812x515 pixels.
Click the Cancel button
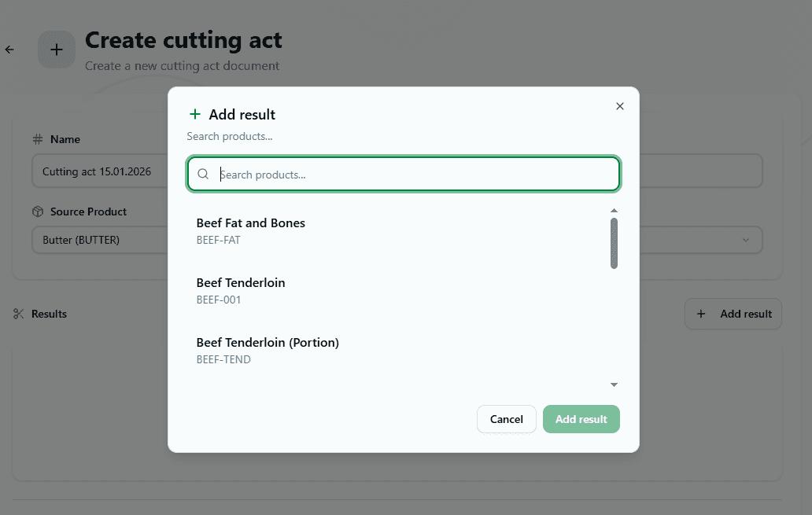(506, 419)
